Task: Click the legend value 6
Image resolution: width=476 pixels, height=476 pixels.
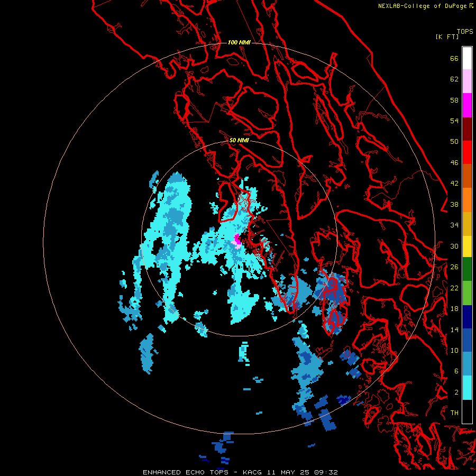Action: coord(456,371)
